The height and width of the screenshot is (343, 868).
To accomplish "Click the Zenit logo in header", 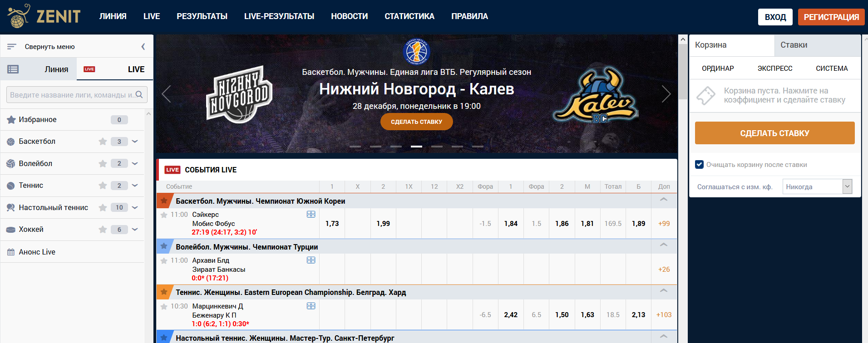I will coord(44,16).
